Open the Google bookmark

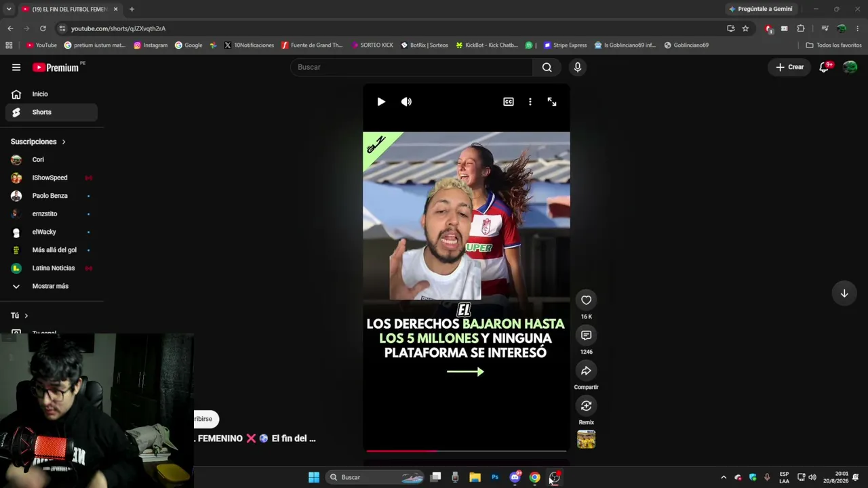point(189,45)
